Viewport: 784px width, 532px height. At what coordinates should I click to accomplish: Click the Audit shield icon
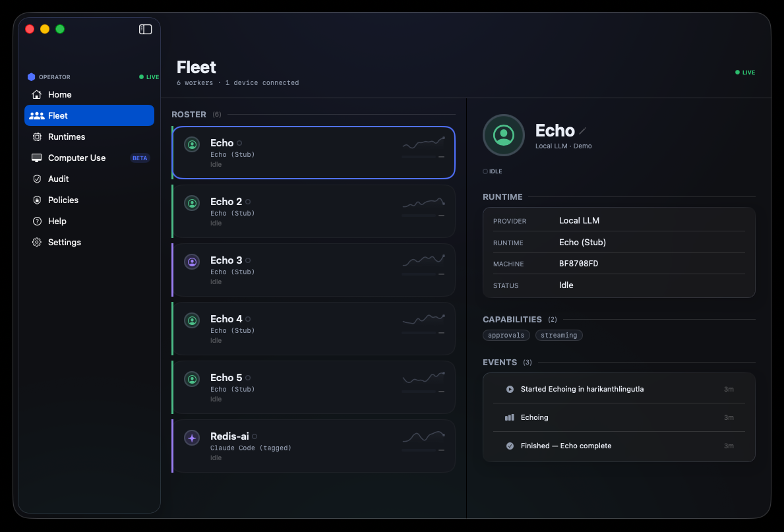point(37,179)
